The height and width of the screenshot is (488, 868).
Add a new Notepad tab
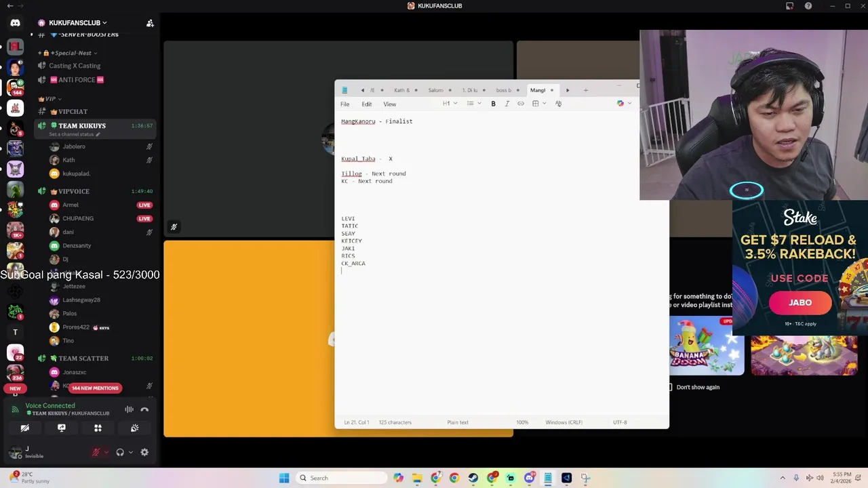click(586, 90)
